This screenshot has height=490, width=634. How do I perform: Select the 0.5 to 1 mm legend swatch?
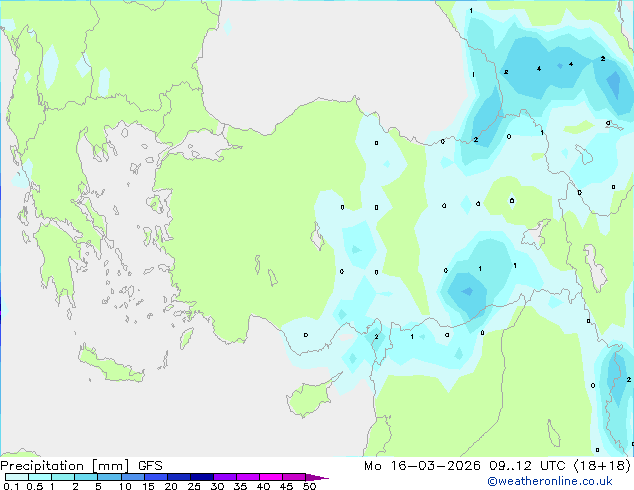click(x=40, y=477)
